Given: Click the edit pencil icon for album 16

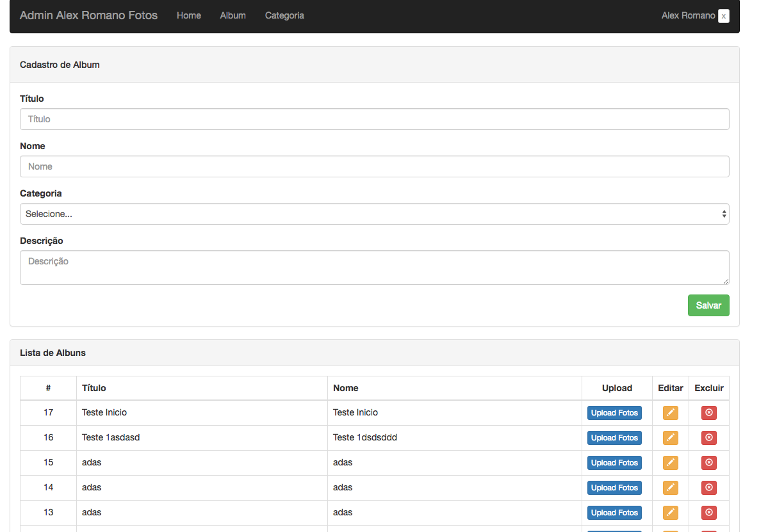Looking at the screenshot, I should 670,437.
